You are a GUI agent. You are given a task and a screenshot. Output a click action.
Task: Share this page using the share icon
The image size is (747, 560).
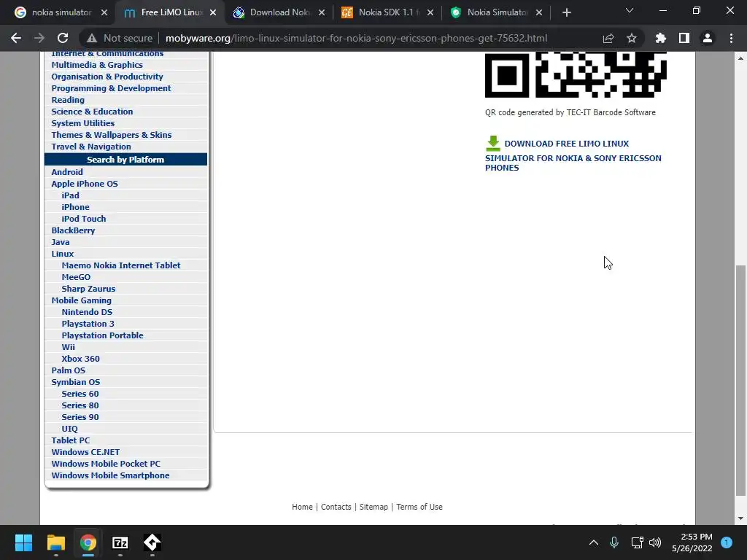608,38
